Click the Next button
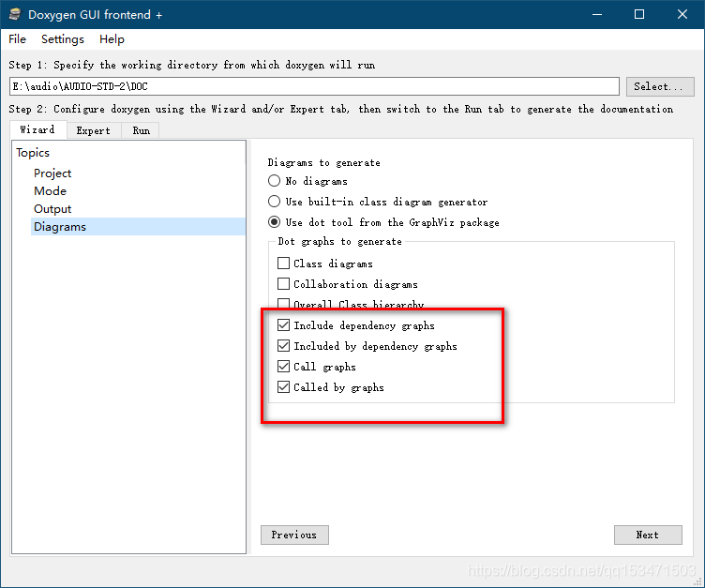 click(x=648, y=535)
